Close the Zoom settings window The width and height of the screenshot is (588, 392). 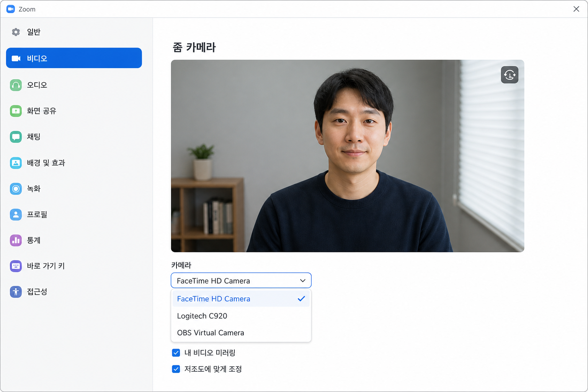click(x=576, y=9)
